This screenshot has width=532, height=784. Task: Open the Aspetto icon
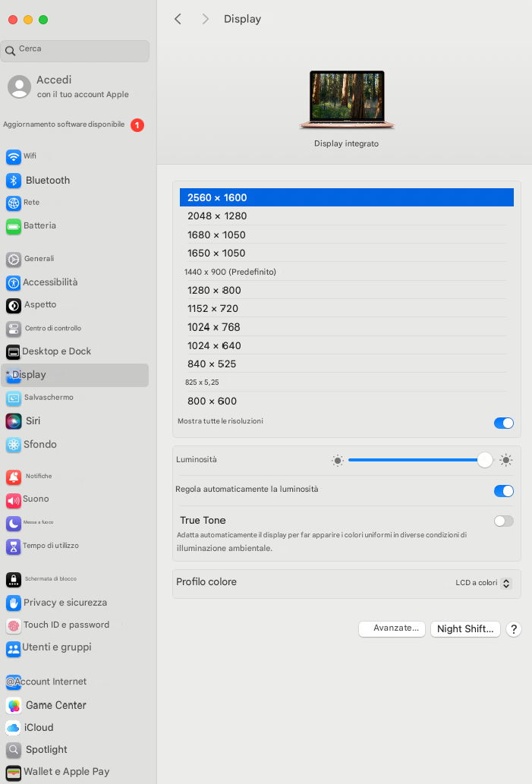coord(14,306)
